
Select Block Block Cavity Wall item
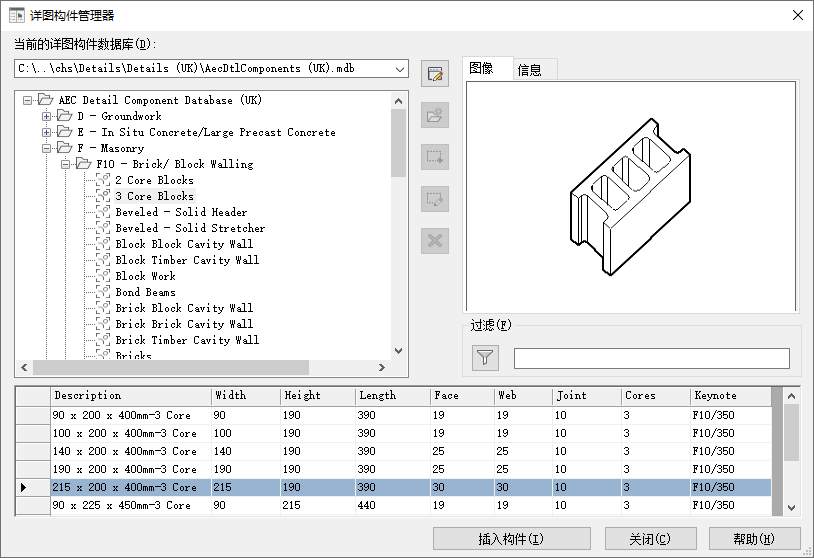tap(184, 244)
